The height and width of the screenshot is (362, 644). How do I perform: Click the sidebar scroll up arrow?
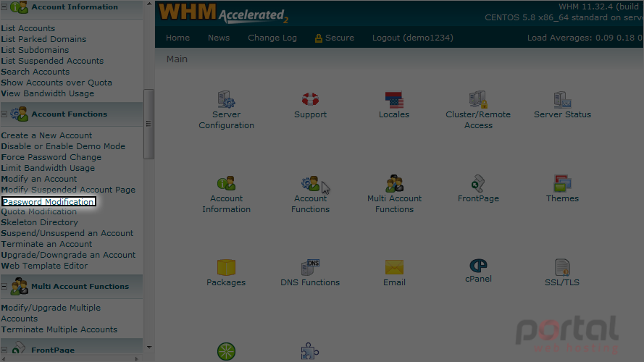(x=149, y=4)
